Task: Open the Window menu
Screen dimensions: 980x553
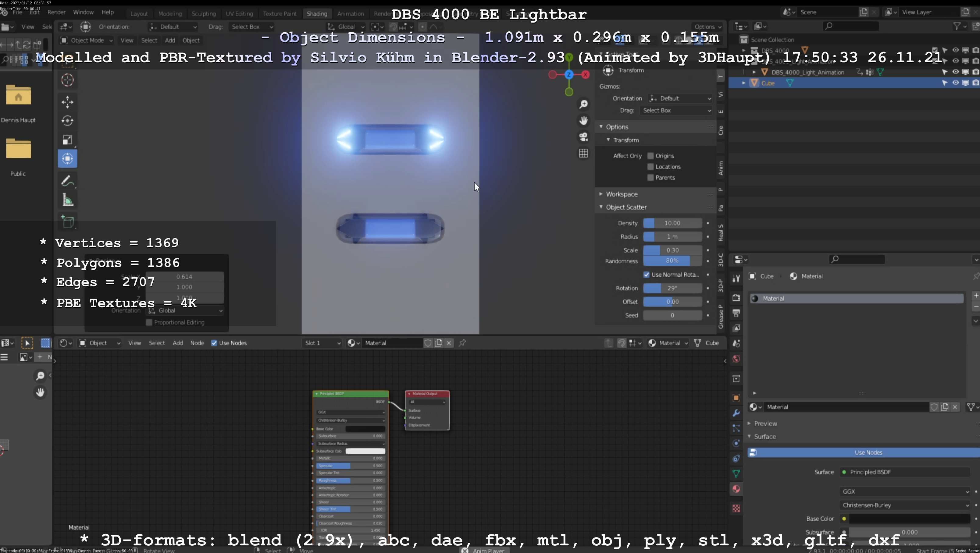Action: tap(83, 12)
